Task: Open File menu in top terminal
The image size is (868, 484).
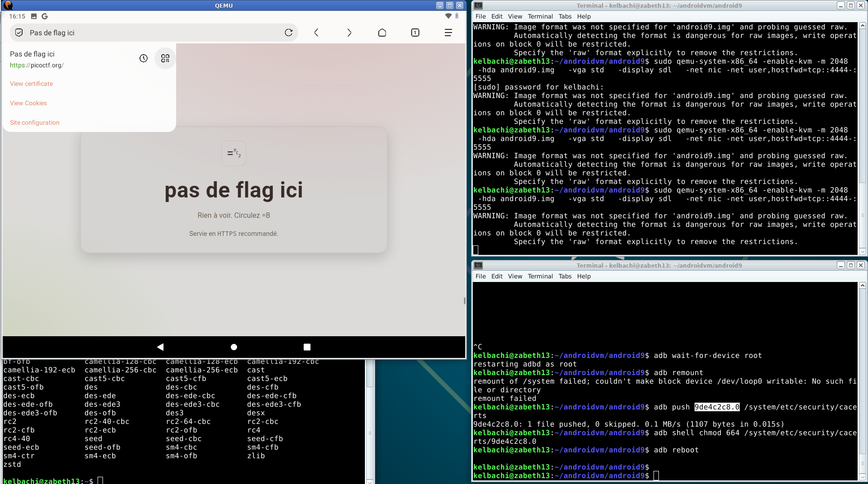Action: click(481, 16)
